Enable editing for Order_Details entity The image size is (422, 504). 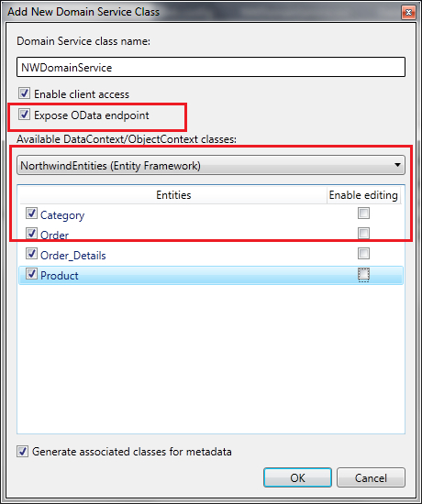[x=363, y=254]
